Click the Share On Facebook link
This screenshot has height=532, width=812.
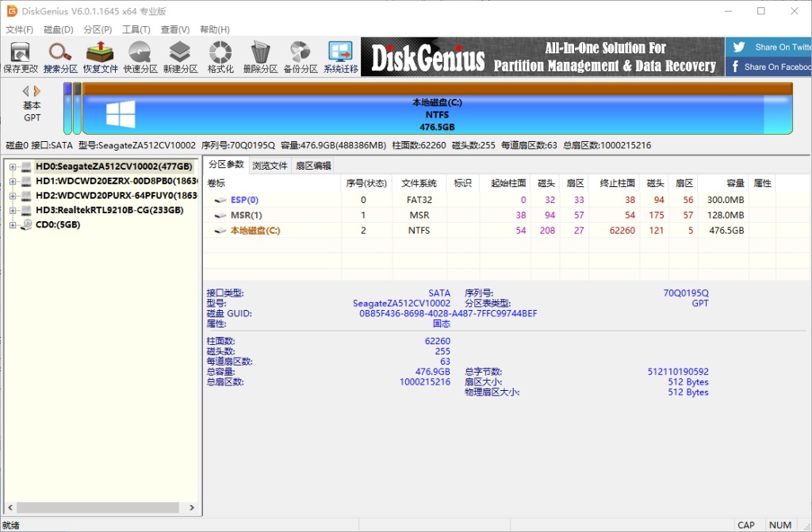point(768,67)
